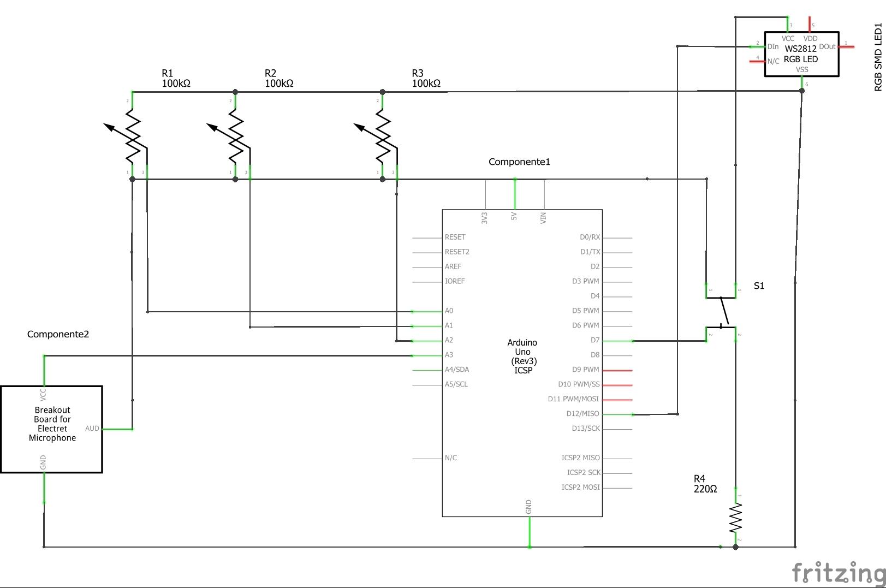Click the R3 100kΩ label
The width and height of the screenshot is (886, 588).
point(426,78)
